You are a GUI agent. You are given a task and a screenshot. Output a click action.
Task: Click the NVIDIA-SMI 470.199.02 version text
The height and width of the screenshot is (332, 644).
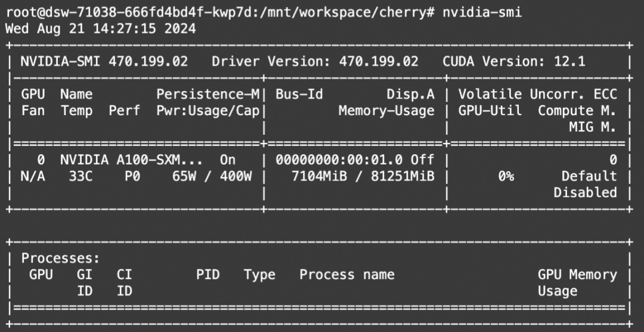[x=104, y=61]
